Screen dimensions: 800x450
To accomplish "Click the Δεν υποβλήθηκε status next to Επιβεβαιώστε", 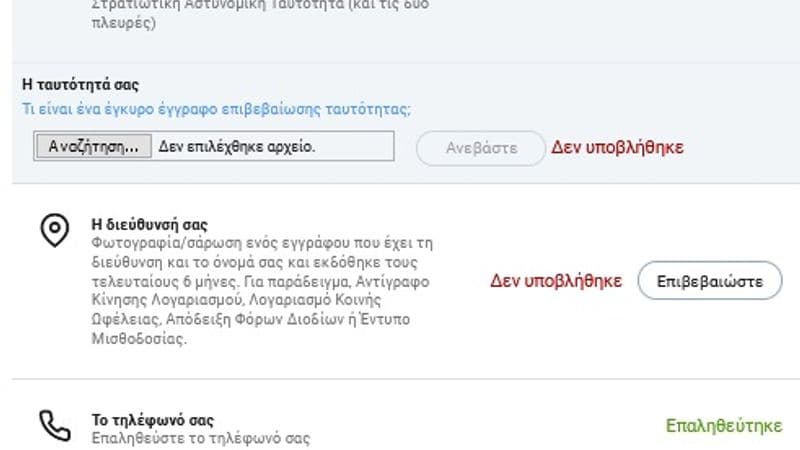I will tap(556, 281).
